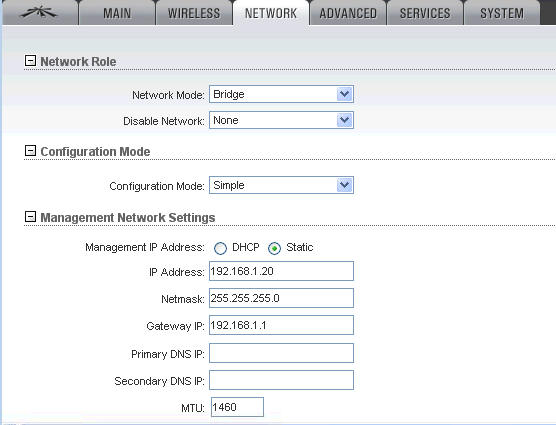The width and height of the screenshot is (556, 425).
Task: Switch to the MAIN tab
Action: point(117,13)
